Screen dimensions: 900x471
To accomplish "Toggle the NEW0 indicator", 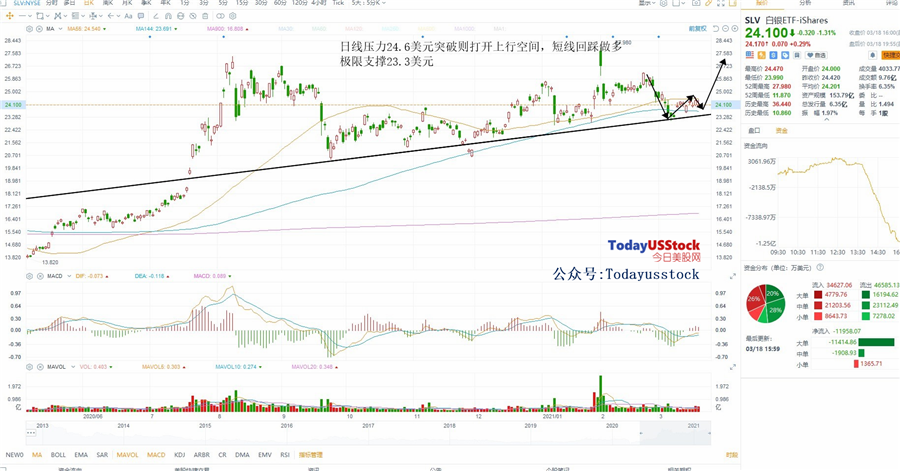I will pyautogui.click(x=14, y=455).
